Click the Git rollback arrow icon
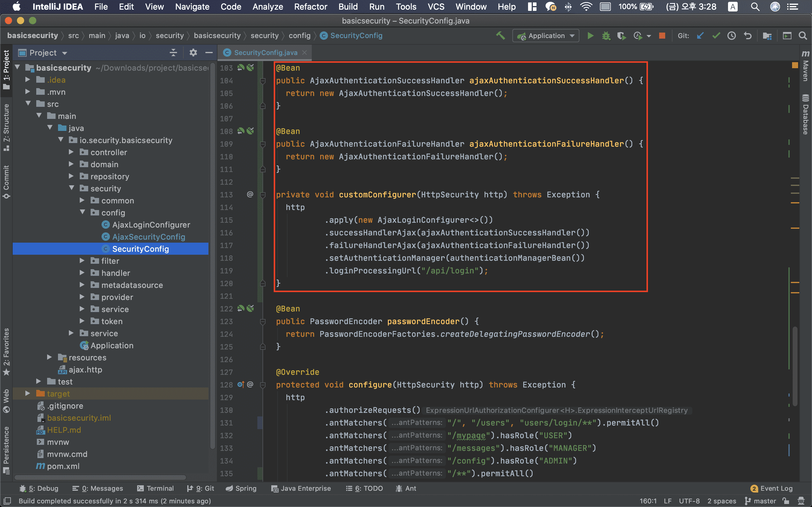This screenshot has height=507, width=812. (748, 36)
